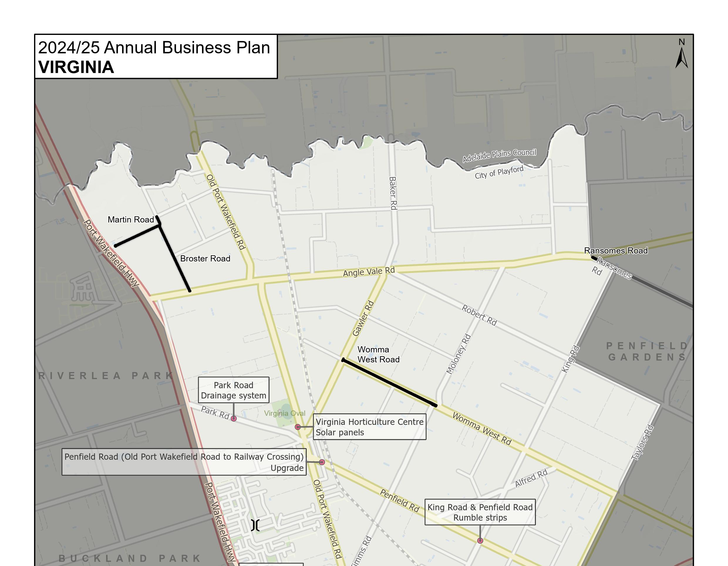This screenshot has width=728, height=566.
Task: Select the Virginia Horticulture Centre Solar panels box
Action: (x=369, y=427)
